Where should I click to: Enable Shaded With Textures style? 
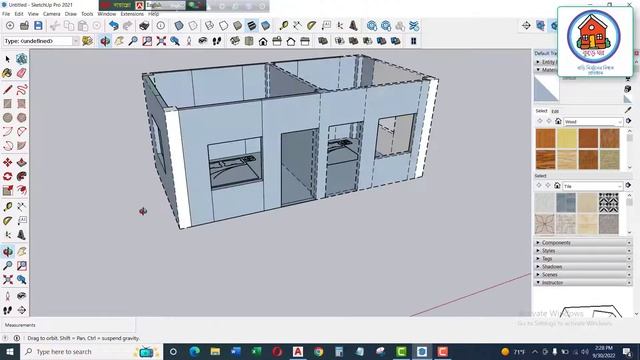tap(251, 26)
